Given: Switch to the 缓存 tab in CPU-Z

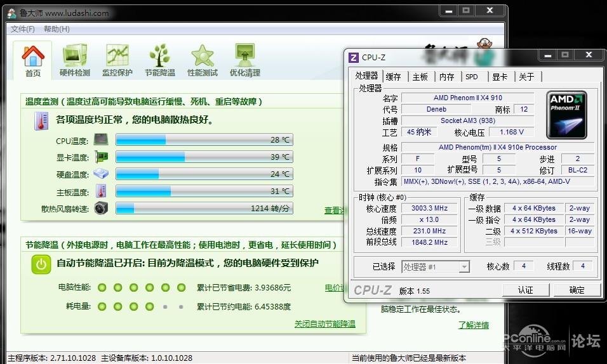Looking at the screenshot, I should (x=394, y=77).
